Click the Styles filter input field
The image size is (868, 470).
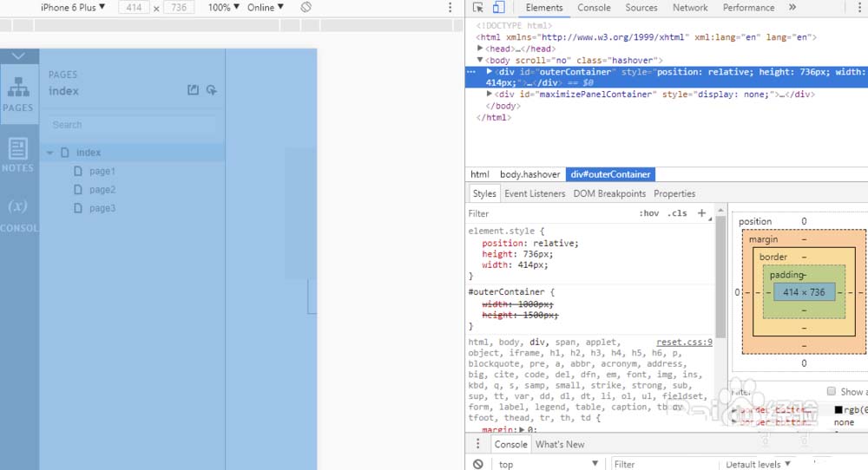point(547,213)
